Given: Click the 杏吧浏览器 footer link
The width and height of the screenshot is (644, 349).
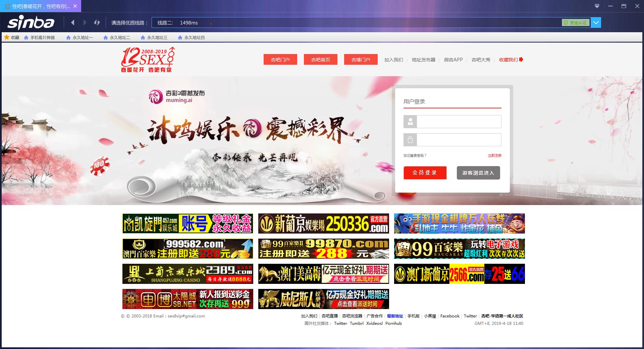Looking at the screenshot, I should (x=352, y=316).
